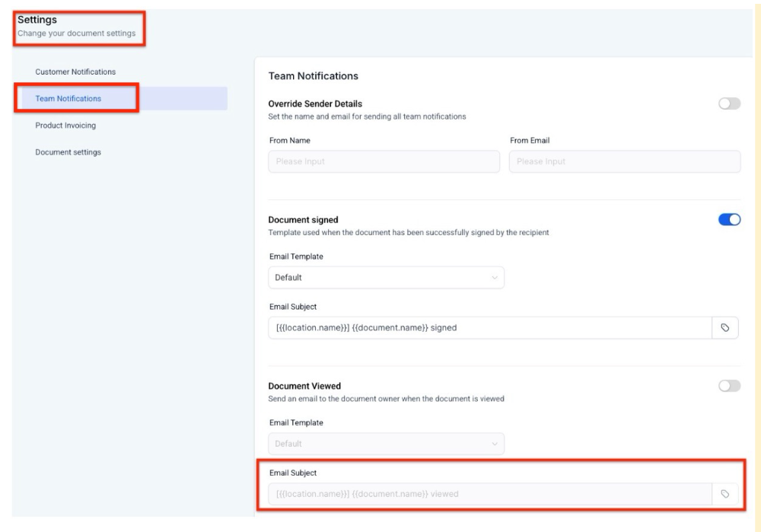
Task: Click the Override Sender Details label
Action: (315, 104)
